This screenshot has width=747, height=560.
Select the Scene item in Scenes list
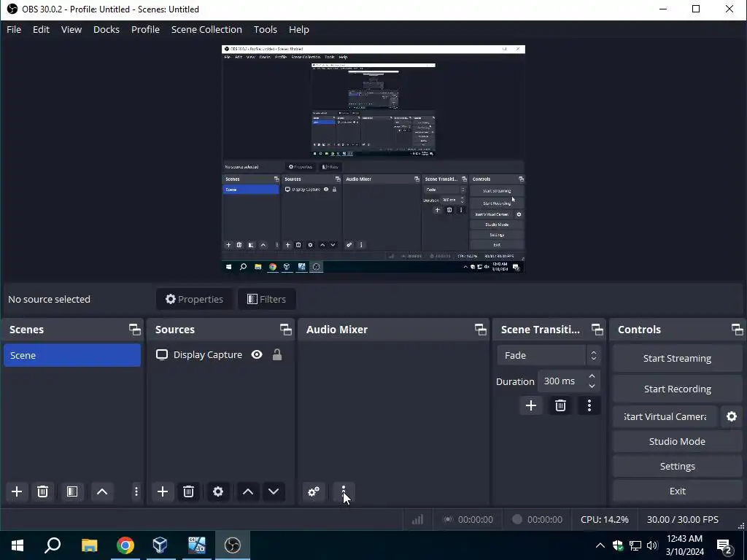click(x=72, y=355)
